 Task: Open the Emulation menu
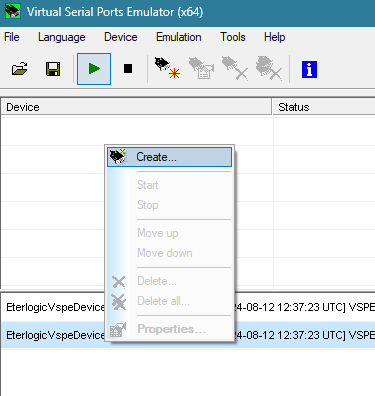coord(179,37)
